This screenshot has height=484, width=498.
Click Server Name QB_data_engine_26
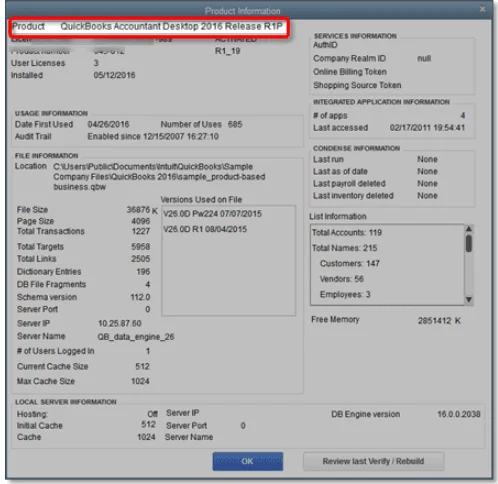(136, 337)
